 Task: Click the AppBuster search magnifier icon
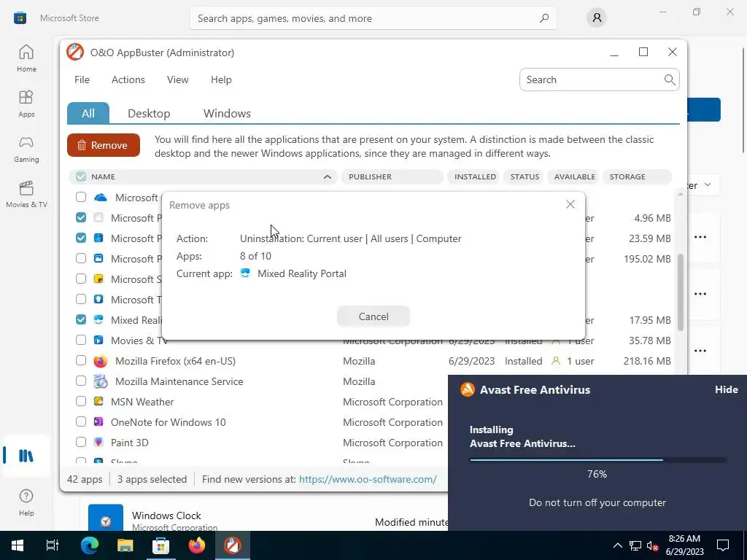click(670, 79)
